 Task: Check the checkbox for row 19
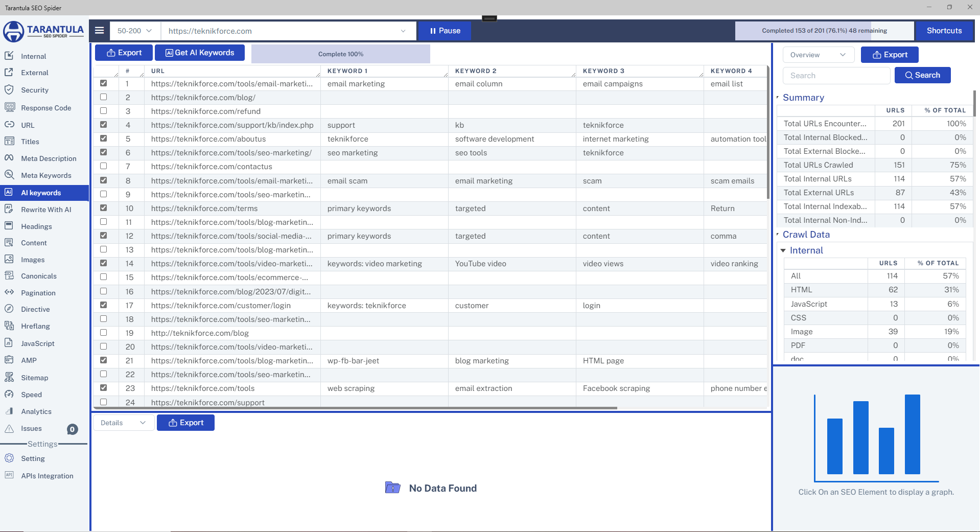104,333
